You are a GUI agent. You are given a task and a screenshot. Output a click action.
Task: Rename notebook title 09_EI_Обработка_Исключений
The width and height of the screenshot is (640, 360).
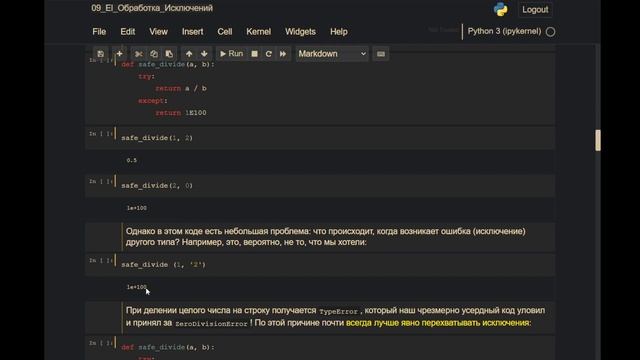click(152, 8)
